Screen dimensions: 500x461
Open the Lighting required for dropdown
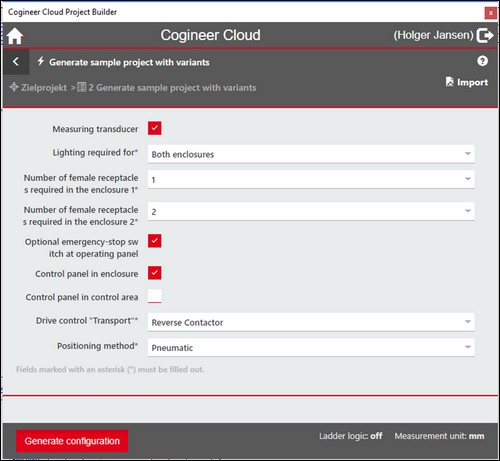pos(311,154)
